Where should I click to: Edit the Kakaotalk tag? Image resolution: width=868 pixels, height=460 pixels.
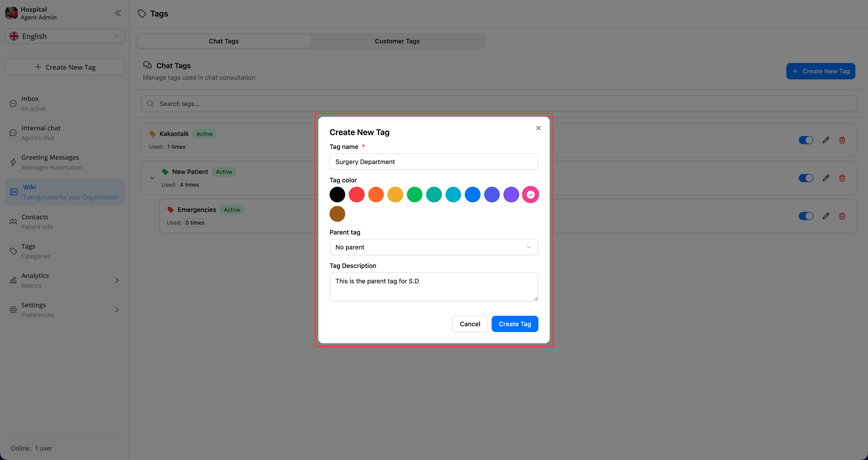point(826,140)
